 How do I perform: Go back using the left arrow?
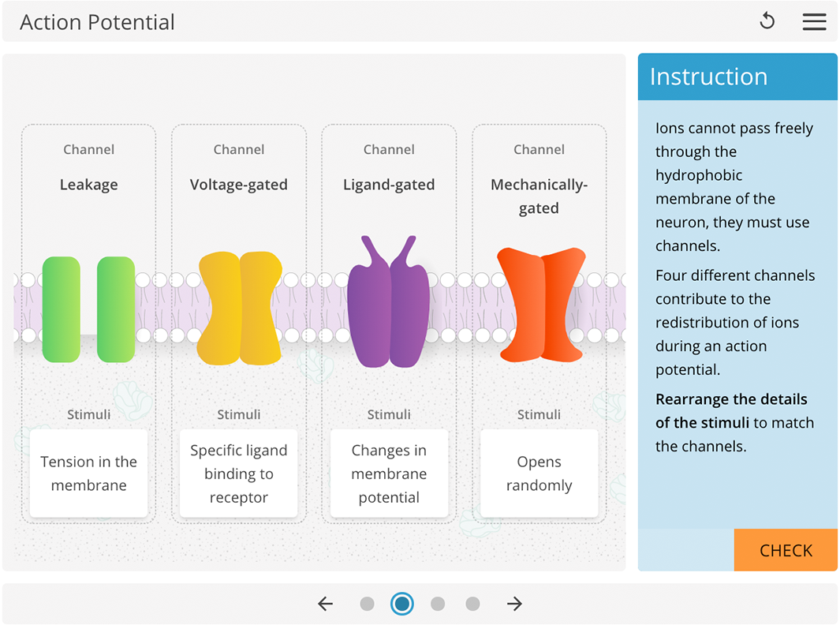[x=326, y=604]
